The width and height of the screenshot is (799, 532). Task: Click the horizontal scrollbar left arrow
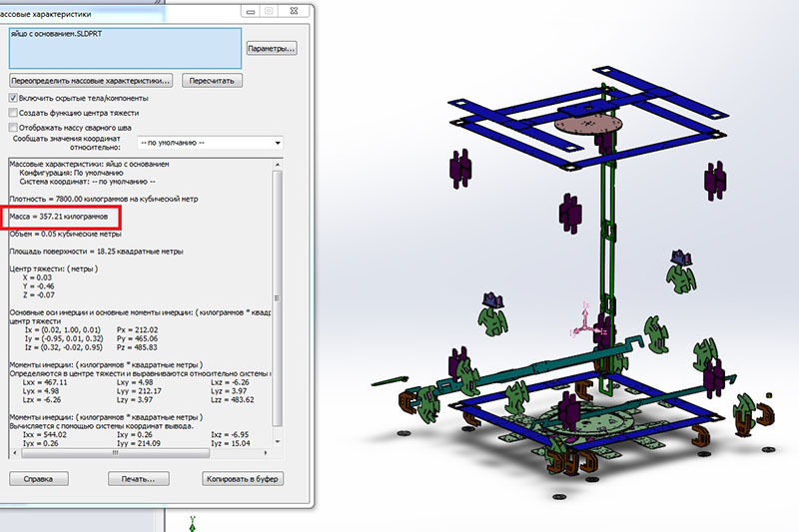click(14, 452)
